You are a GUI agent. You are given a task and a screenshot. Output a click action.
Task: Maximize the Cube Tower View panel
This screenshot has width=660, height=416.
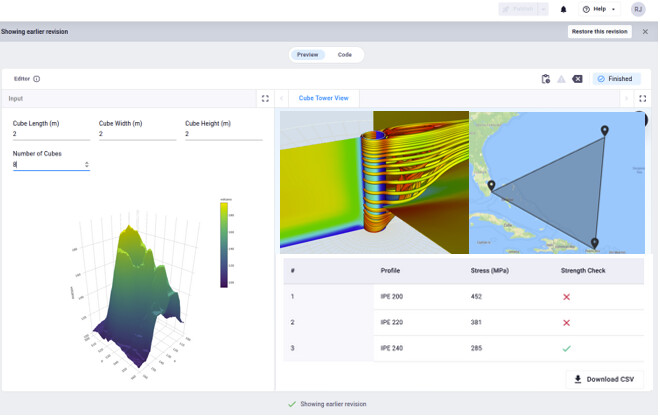tap(642, 99)
